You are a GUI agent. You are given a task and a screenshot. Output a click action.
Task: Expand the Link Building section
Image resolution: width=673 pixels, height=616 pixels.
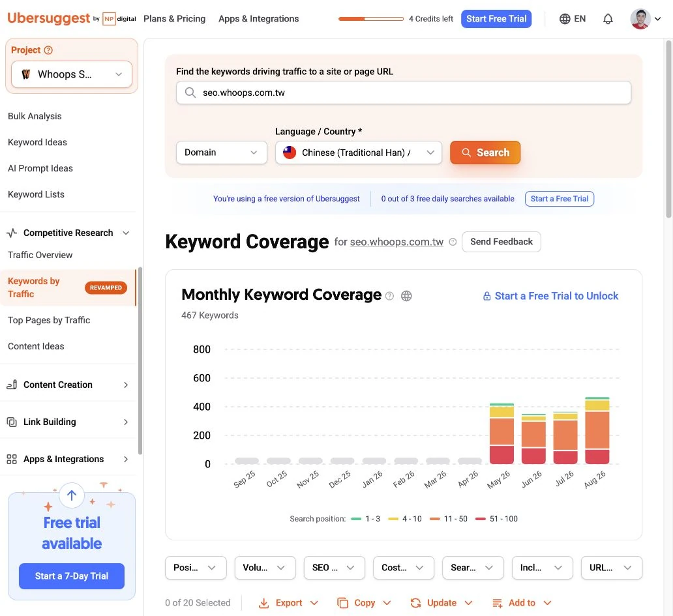coord(126,422)
